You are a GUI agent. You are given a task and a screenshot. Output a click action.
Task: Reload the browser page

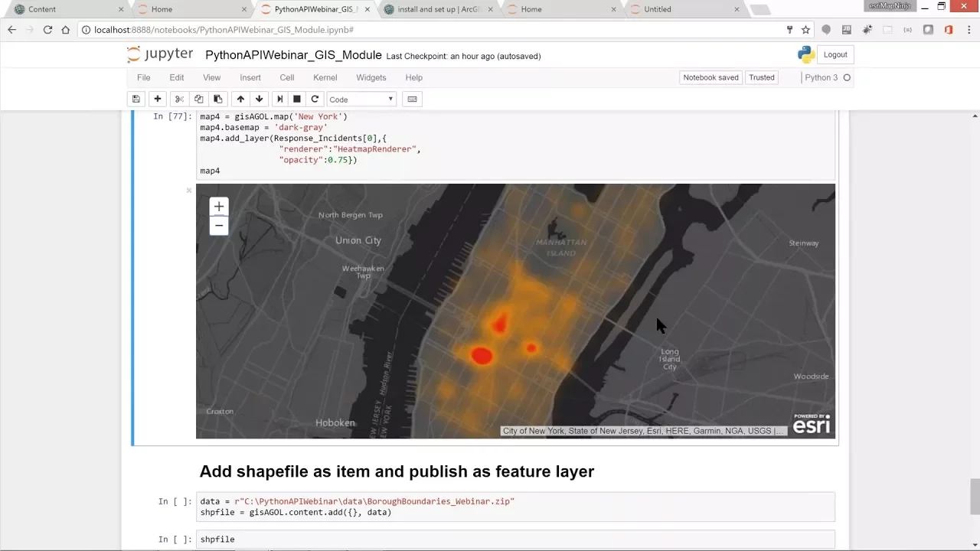point(47,30)
